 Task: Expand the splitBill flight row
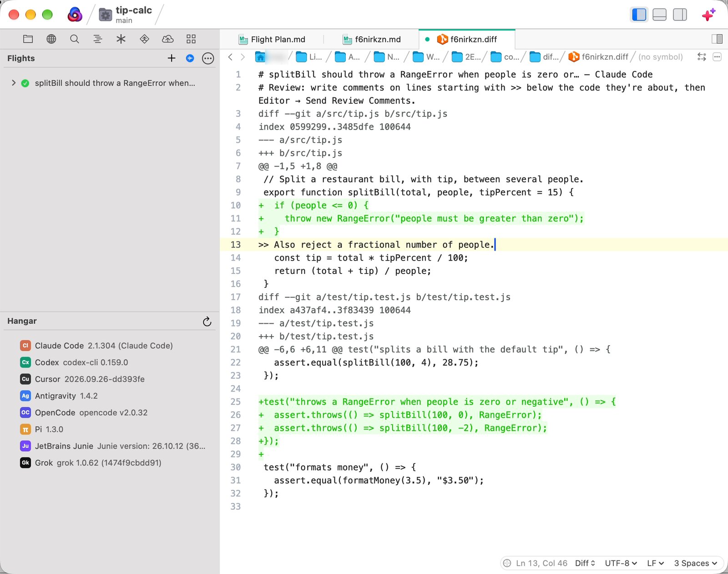14,83
